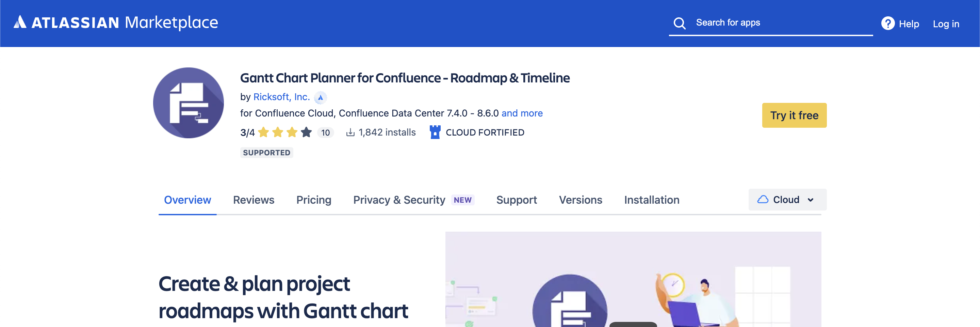Click the 'and more' compatibility link

pos(522,113)
